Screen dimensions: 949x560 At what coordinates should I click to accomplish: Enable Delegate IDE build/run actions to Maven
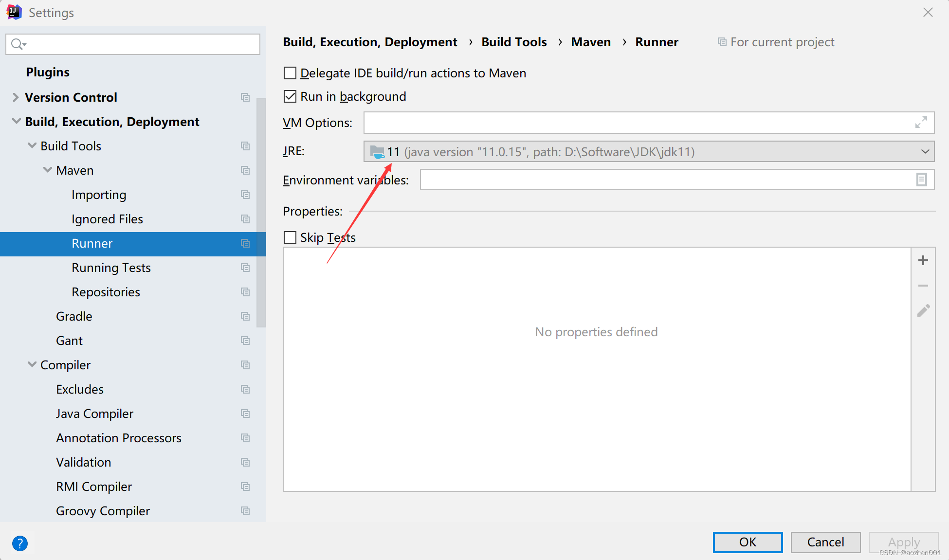[290, 73]
